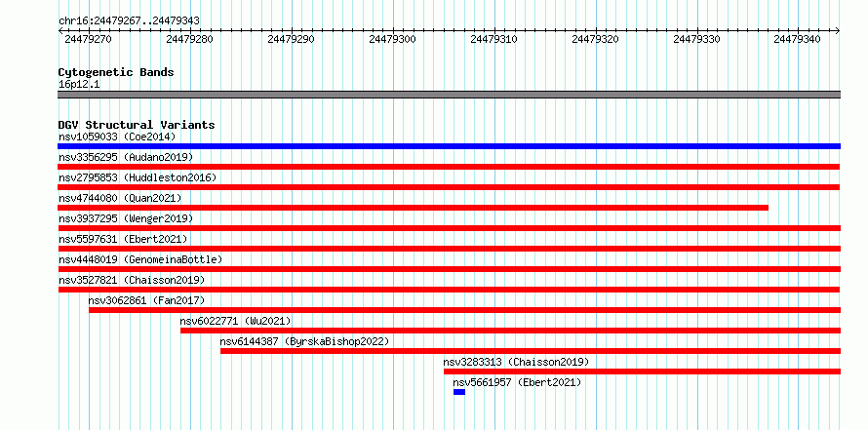
Task: Click red bar under nsv4448019 GenomeinaBottle
Action: click(x=449, y=269)
